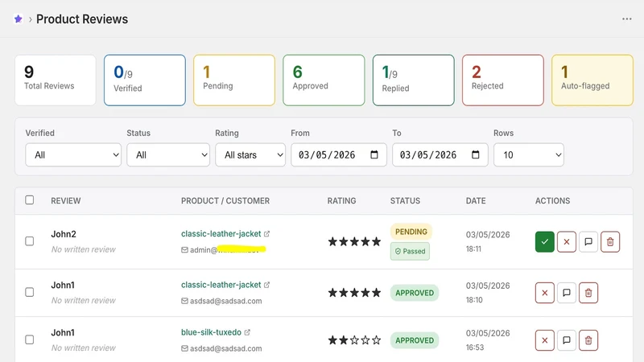Reply to John1 classic-leather-jacket review
The image size is (644, 362).
567,293
